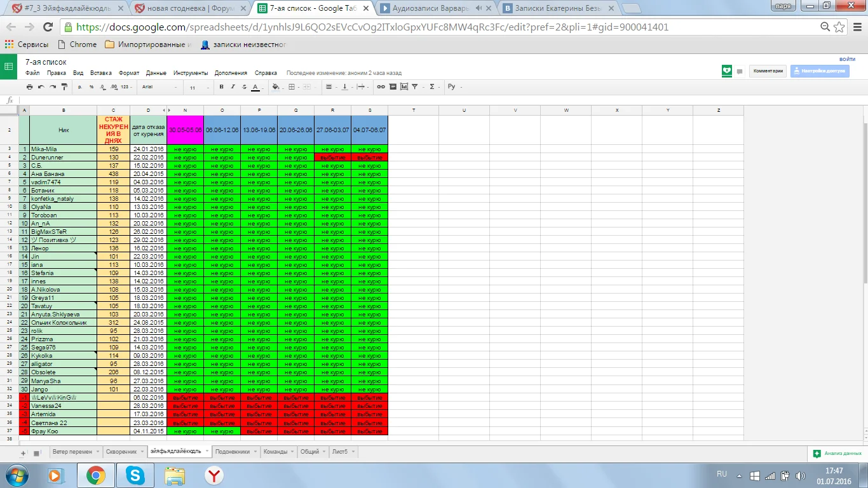Open the font size 11 dropdown
Image resolution: width=868 pixels, height=488 pixels.
pyautogui.click(x=198, y=87)
